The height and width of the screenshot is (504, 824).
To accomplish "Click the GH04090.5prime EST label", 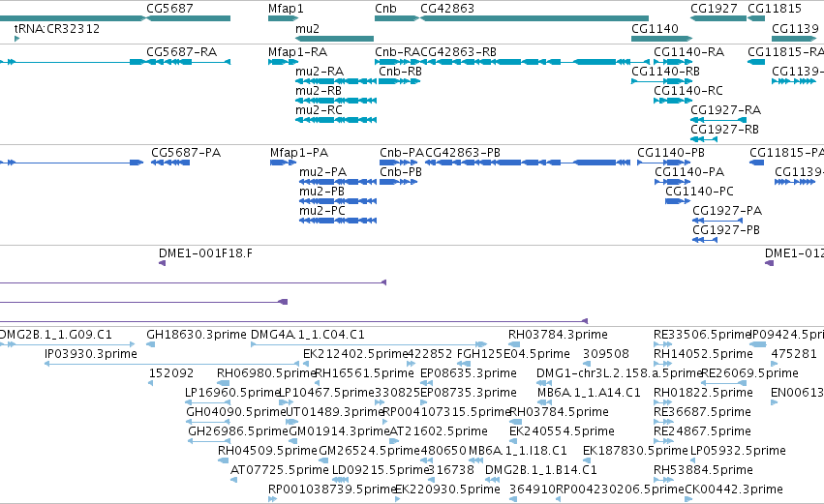I will [x=235, y=413].
